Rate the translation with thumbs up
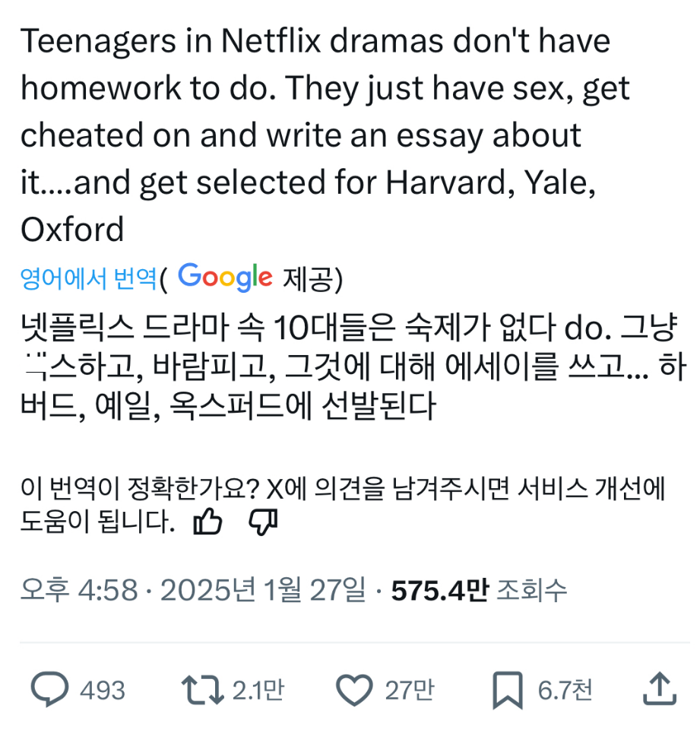700x730 pixels. pyautogui.click(x=207, y=522)
